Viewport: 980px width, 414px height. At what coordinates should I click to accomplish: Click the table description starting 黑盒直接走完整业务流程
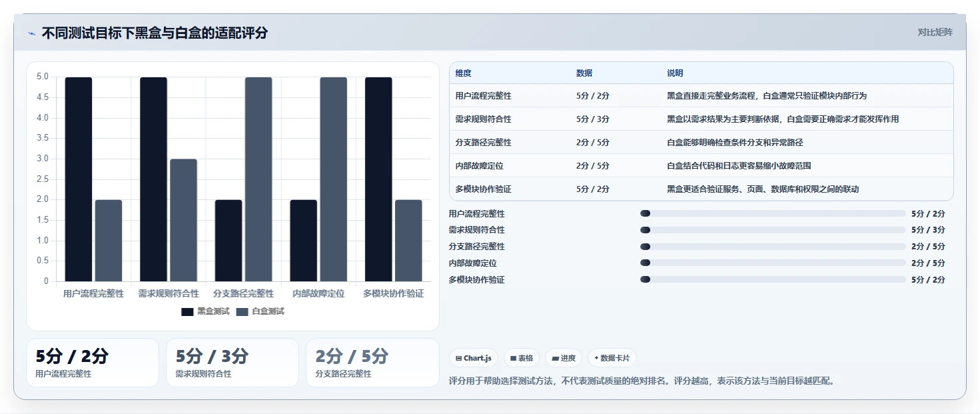[x=767, y=96]
